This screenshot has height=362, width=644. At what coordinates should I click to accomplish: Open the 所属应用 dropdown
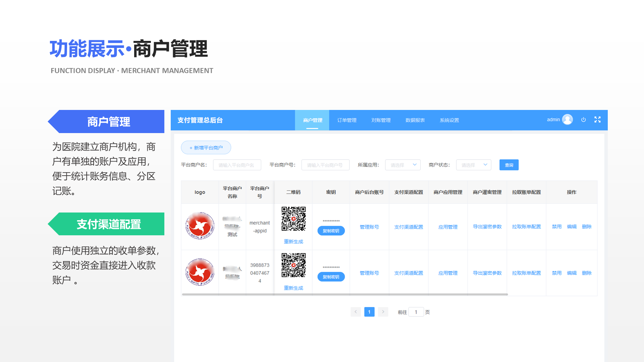pos(402,165)
